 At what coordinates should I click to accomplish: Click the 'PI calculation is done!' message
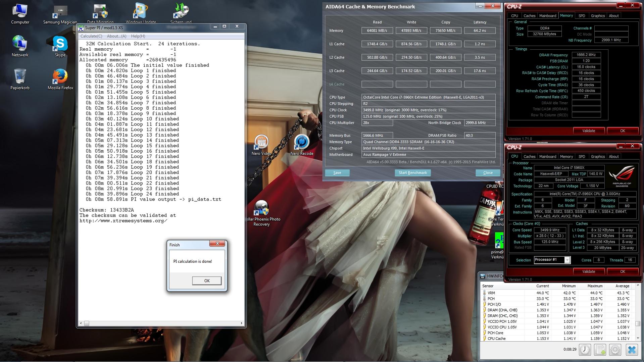193,261
